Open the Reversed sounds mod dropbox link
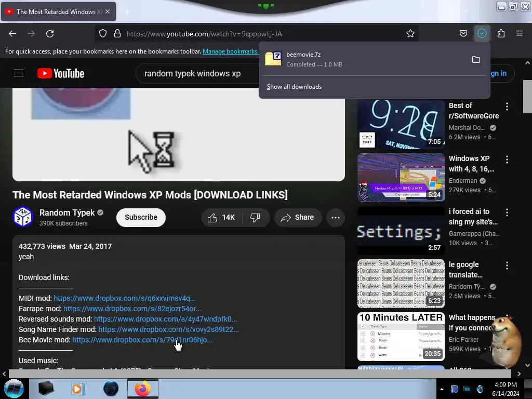Viewport: 532px width, 399px height. click(166, 320)
